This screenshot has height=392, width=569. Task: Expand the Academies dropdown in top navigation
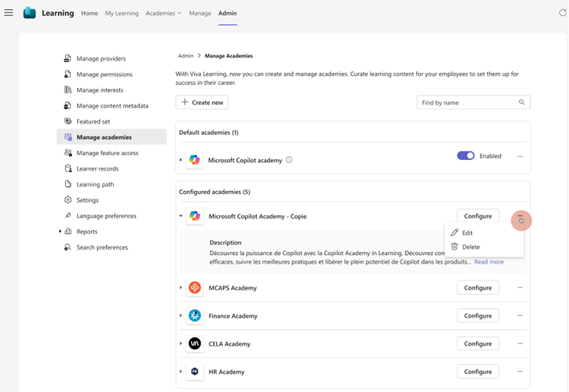click(164, 13)
